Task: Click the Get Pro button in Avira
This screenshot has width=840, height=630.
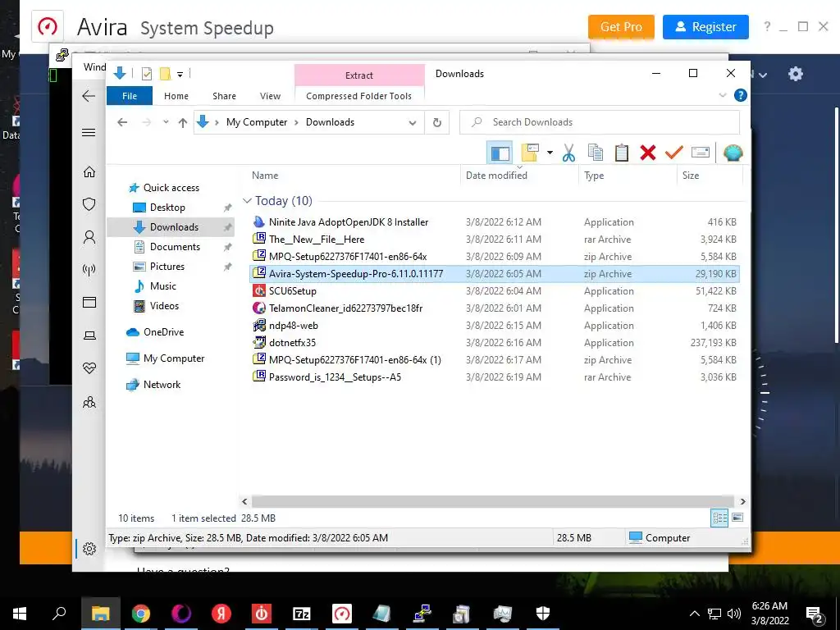Action: click(622, 27)
